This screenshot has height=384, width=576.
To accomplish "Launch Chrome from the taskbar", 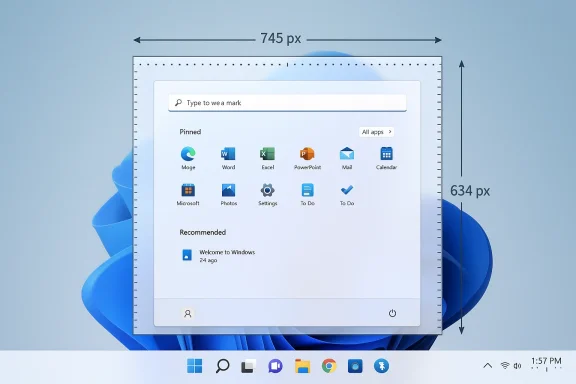I will tap(329, 366).
